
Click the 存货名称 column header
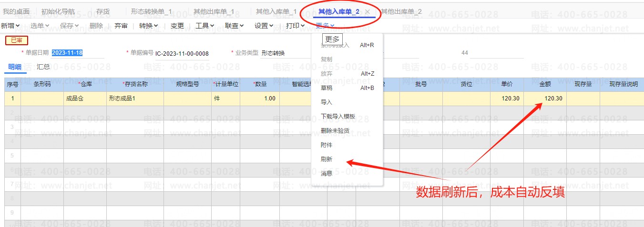135,84
